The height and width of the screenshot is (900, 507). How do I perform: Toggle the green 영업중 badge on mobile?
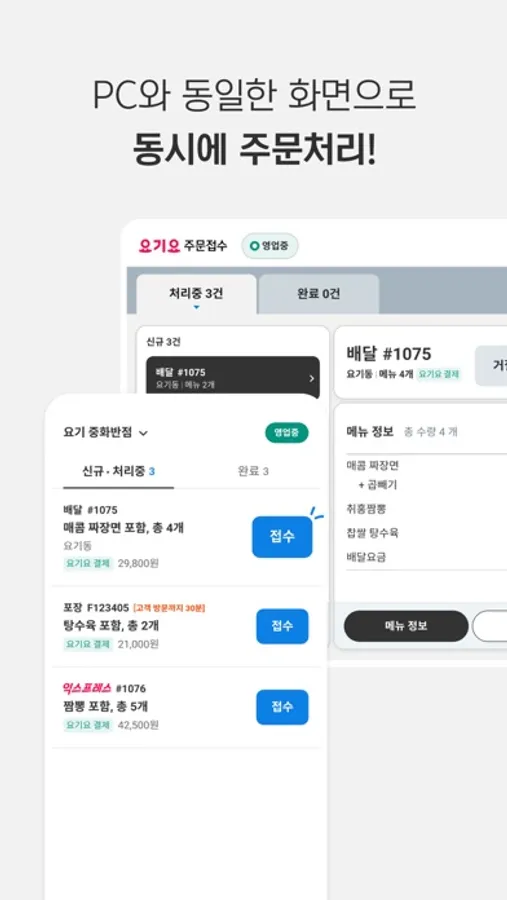(x=287, y=433)
